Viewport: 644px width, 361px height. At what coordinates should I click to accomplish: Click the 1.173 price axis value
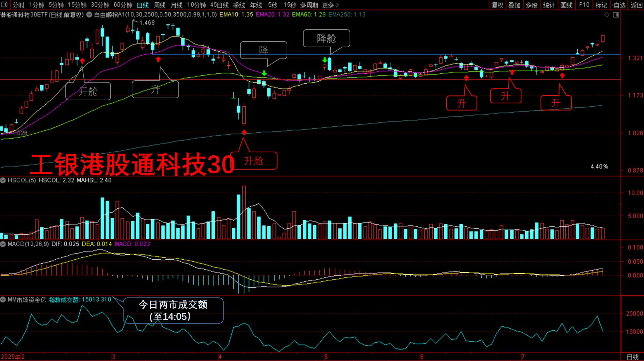coord(635,95)
